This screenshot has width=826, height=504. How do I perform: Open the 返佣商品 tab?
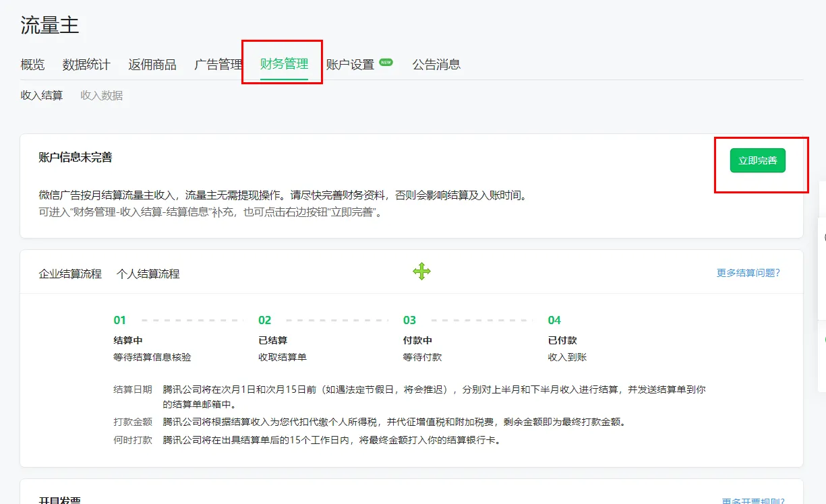point(152,64)
